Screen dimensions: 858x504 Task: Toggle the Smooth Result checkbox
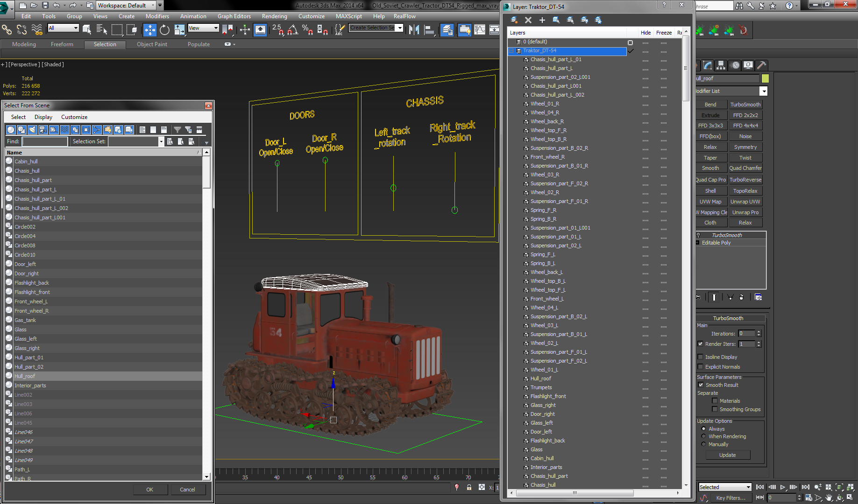tap(701, 385)
